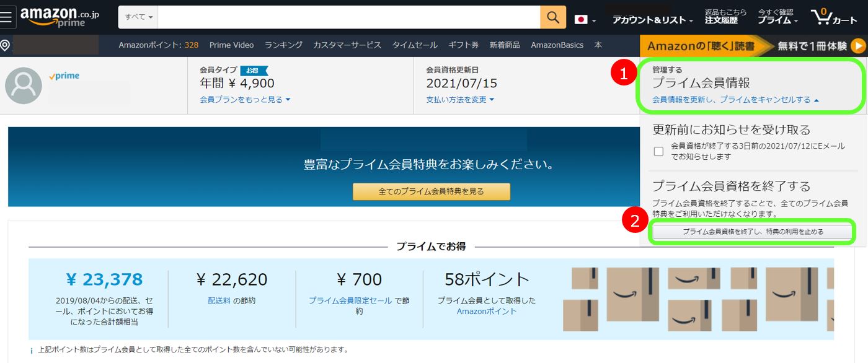Click the ¥ 23,378 total savings amount
The image size is (868, 363).
tap(104, 280)
